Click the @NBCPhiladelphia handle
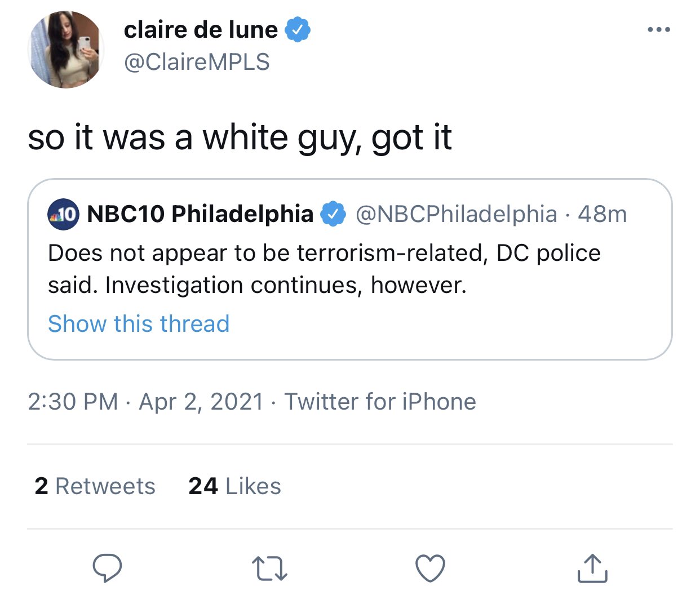The image size is (700, 604). click(x=456, y=214)
